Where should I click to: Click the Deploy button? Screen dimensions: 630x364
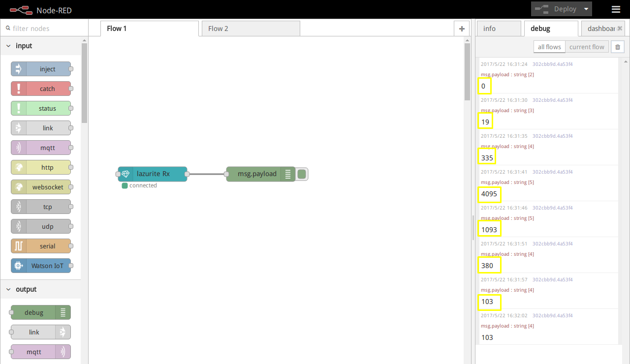557,9
